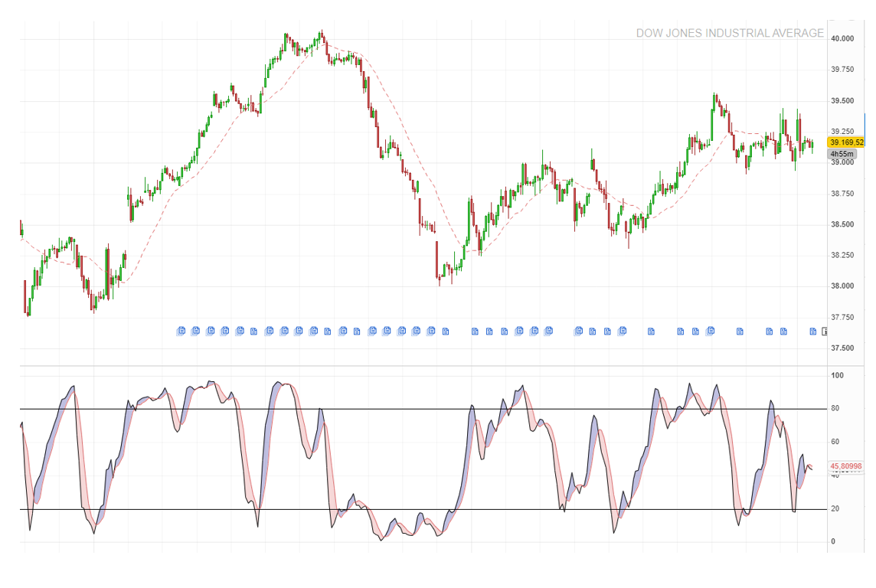The image size is (876, 588).
Task: Open the last news icon before the first gap
Action: click(x=445, y=332)
